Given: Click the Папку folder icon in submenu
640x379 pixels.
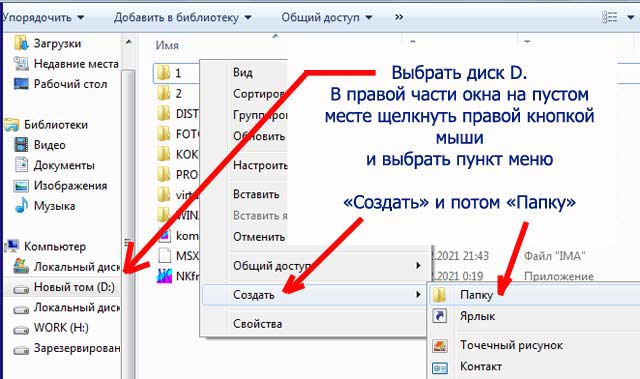Looking at the screenshot, I should (x=440, y=295).
